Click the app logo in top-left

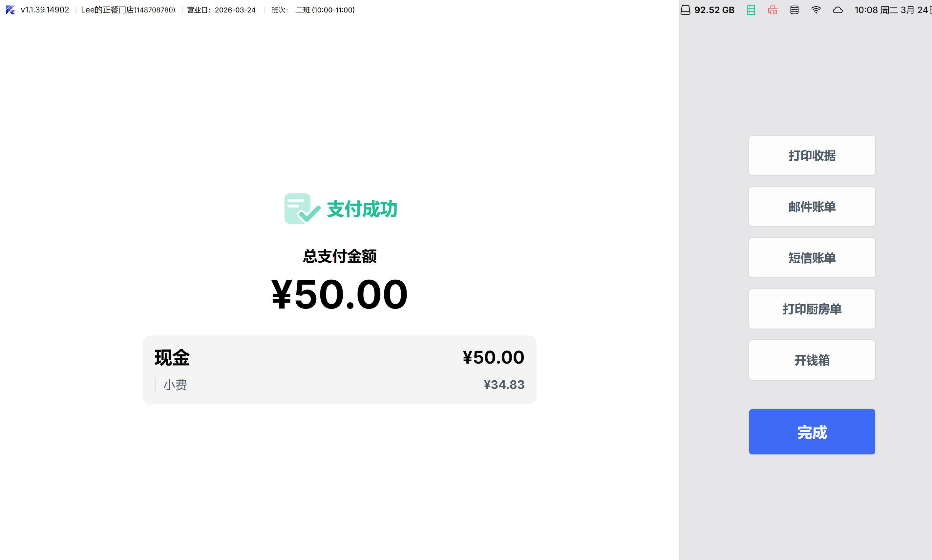click(10, 10)
